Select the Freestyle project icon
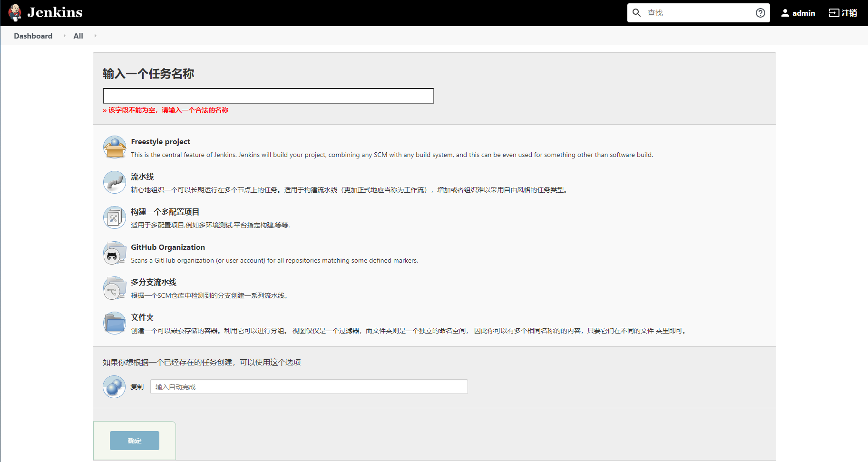This screenshot has height=462, width=868. tap(115, 147)
